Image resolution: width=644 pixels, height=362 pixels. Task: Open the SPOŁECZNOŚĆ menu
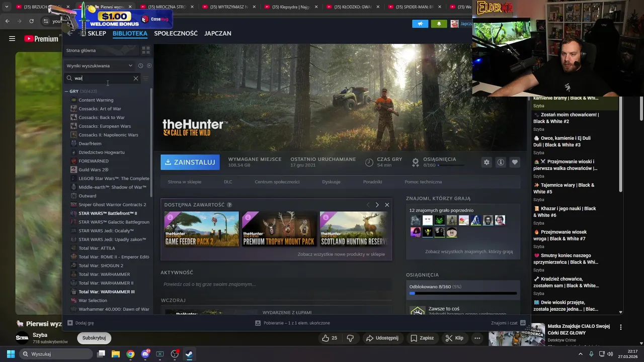pyautogui.click(x=176, y=33)
